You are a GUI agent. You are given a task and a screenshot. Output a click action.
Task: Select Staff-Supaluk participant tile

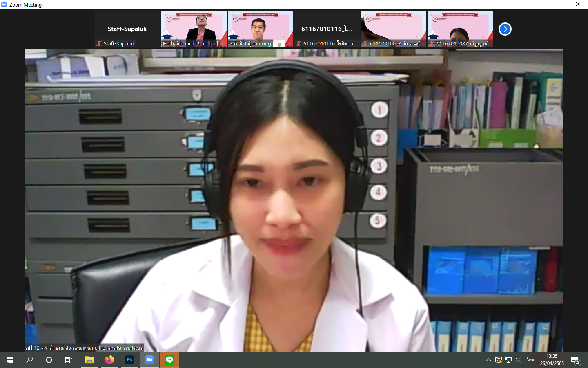(x=127, y=29)
